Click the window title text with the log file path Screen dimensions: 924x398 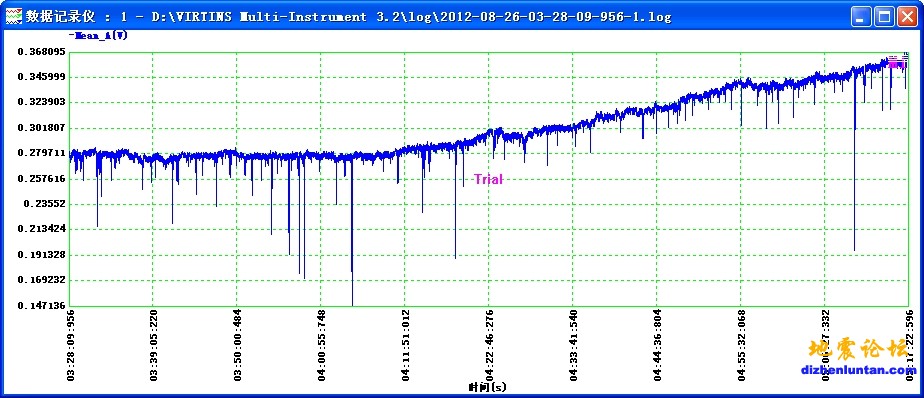[x=348, y=17]
